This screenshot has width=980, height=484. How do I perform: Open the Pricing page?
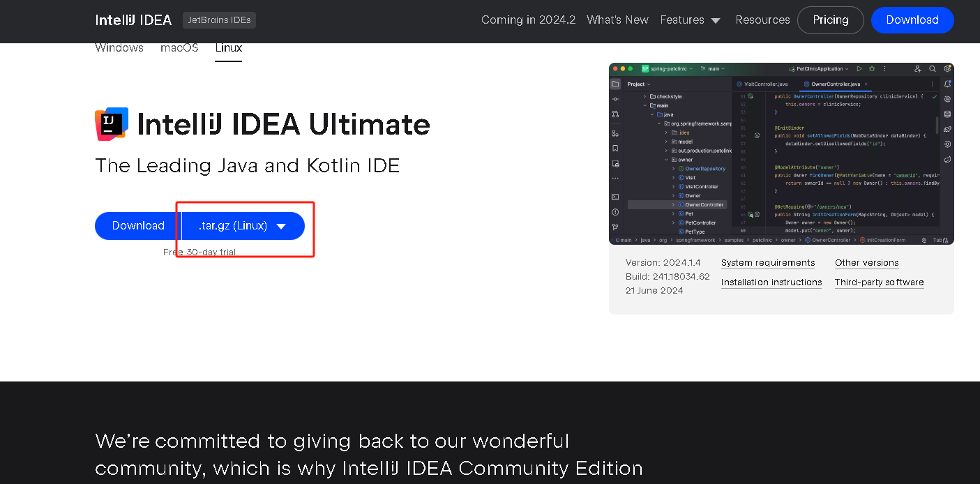(x=830, y=20)
